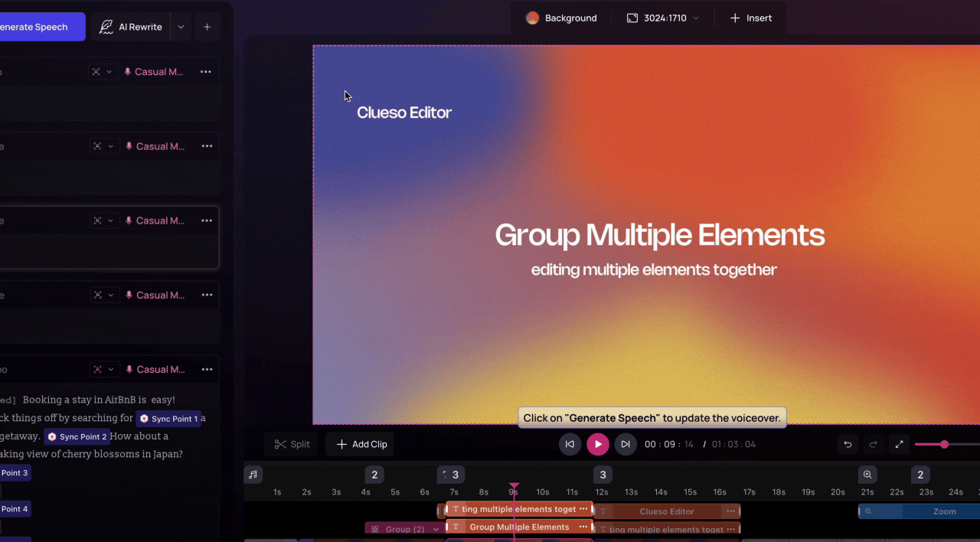The image size is (980, 542).
Task: Click the total duration 01:03:04
Action: tap(733, 445)
